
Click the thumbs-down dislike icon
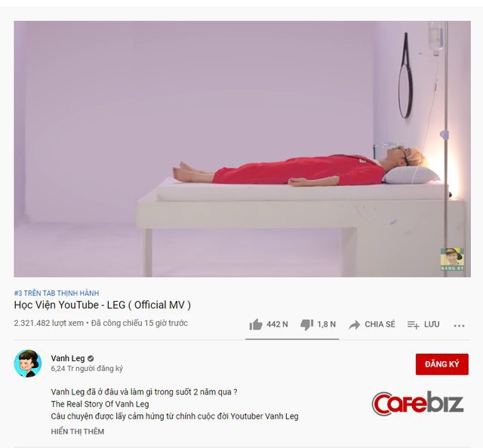307,324
